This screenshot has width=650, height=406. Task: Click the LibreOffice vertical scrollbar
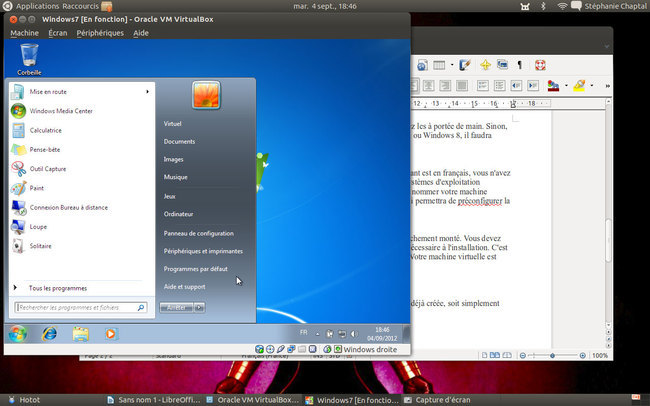608,241
